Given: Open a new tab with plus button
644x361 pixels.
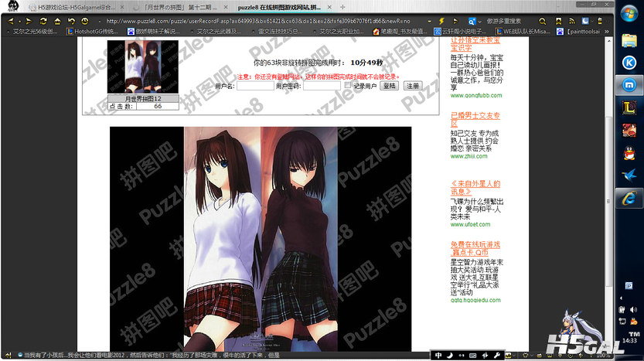Looking at the screenshot, I should click(x=342, y=7).
